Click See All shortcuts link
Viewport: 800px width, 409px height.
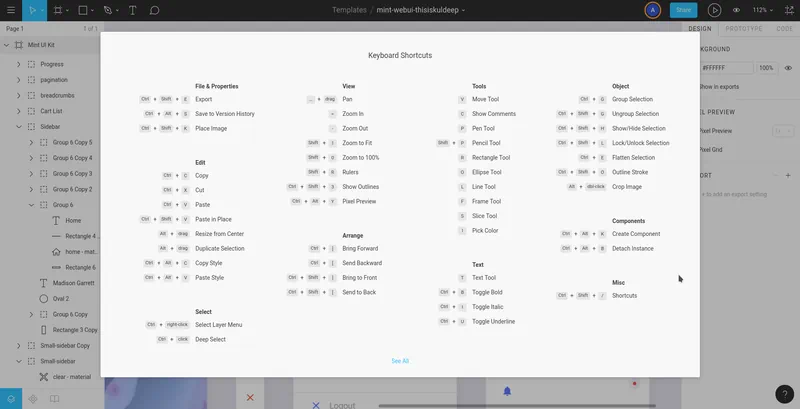point(400,361)
